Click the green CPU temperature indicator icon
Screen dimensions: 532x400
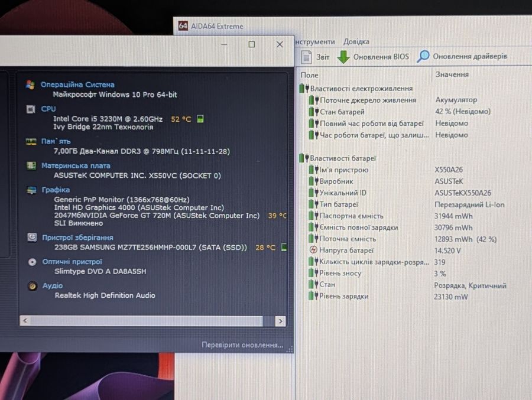pyautogui.click(x=200, y=119)
